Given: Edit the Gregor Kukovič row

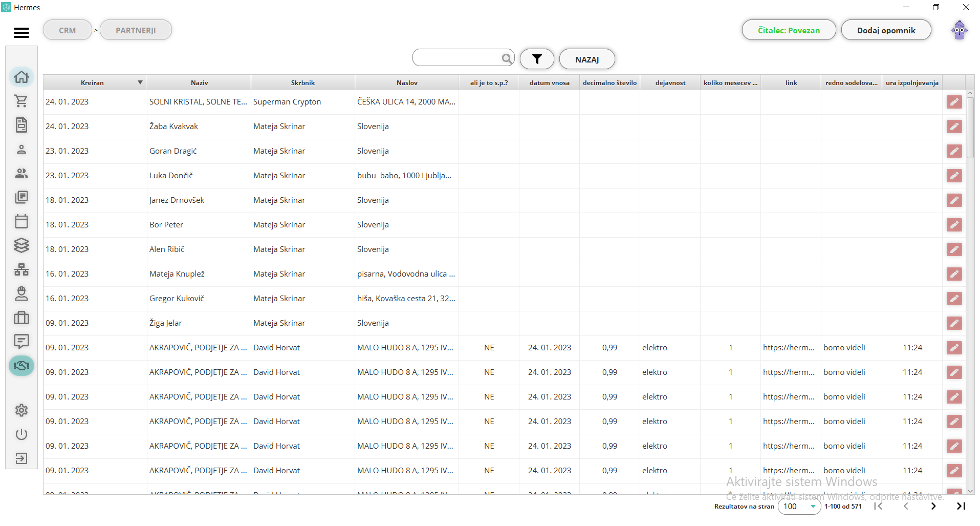Looking at the screenshot, I should [x=954, y=299].
